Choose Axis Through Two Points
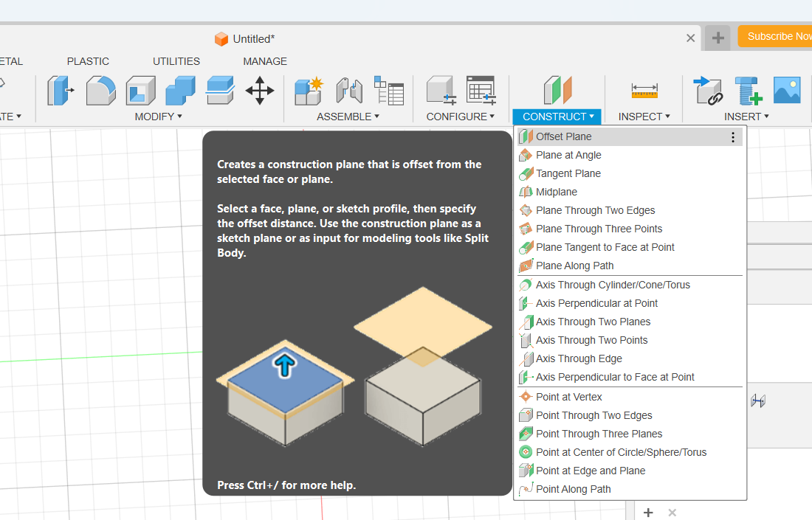The width and height of the screenshot is (812, 520). pyautogui.click(x=630, y=341)
